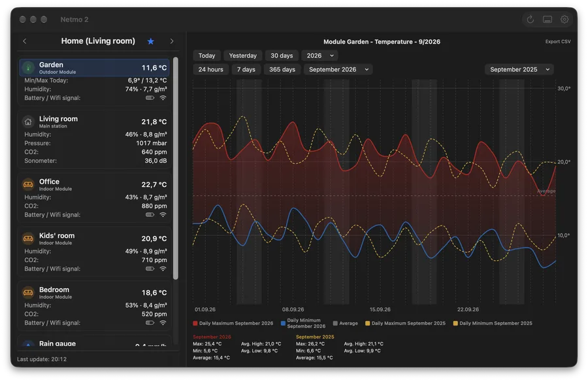Click the Bedroom sofa icon
This screenshot has height=381, width=588.
pyautogui.click(x=28, y=292)
